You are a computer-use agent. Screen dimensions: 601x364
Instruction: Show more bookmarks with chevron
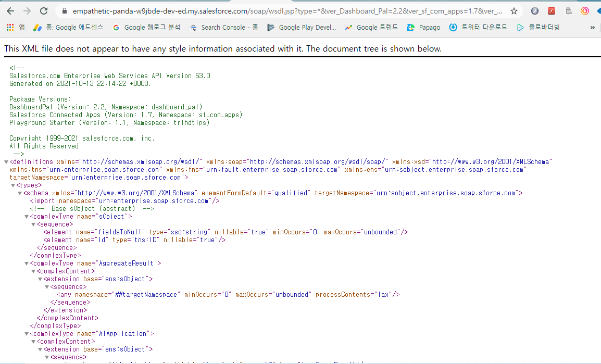(x=593, y=28)
